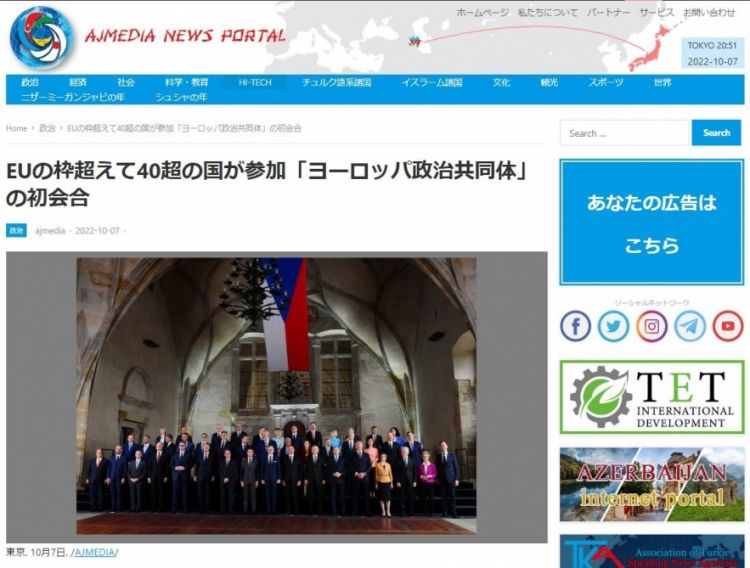The image size is (750, 568).
Task: Open the Telegram social icon
Action: coord(690,326)
